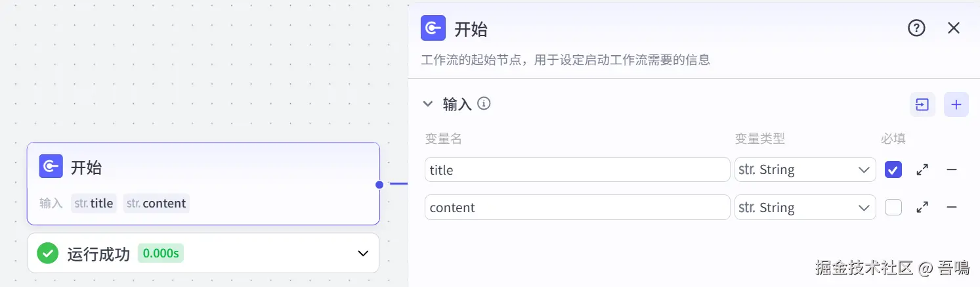Expand the title variable editor icon

point(922,169)
